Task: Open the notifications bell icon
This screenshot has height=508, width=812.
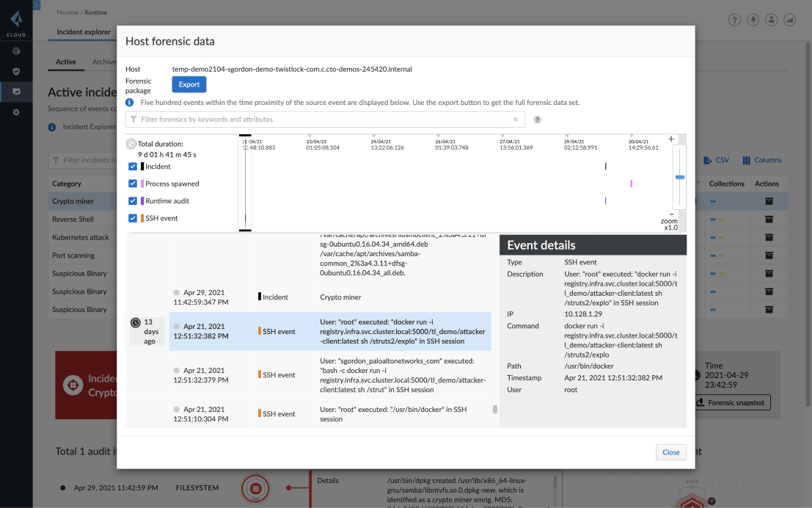Action: click(753, 21)
